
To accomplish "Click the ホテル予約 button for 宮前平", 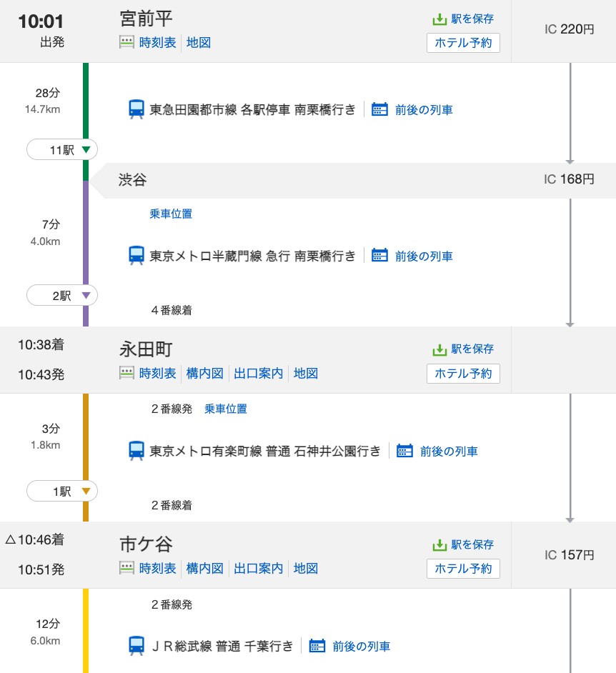I will point(463,43).
